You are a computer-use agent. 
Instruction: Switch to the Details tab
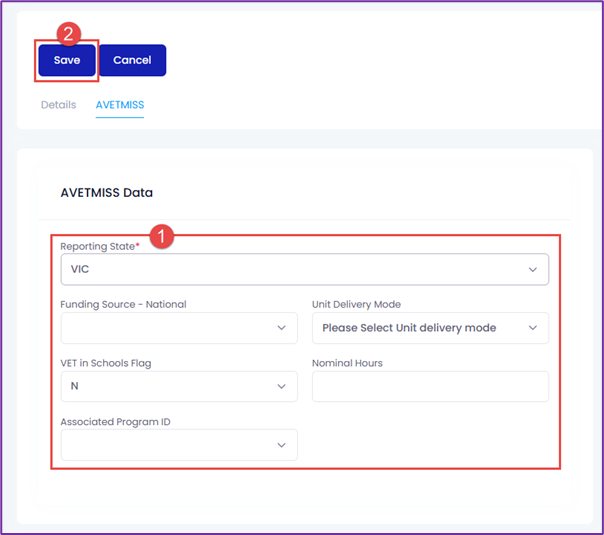click(59, 105)
